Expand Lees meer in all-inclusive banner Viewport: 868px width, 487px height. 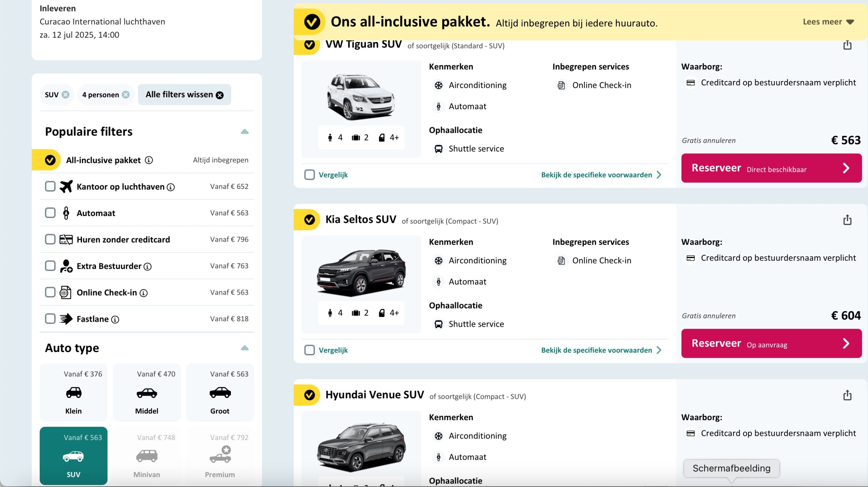pos(828,22)
